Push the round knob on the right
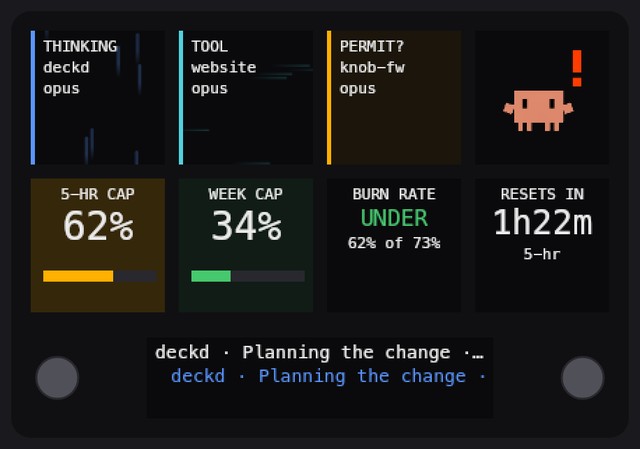 tap(582, 378)
